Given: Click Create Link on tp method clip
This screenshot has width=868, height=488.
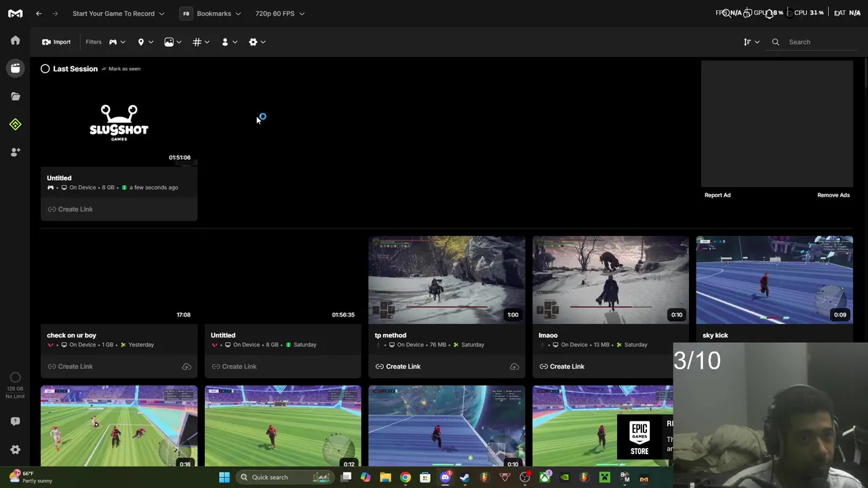Looking at the screenshot, I should point(398,367).
